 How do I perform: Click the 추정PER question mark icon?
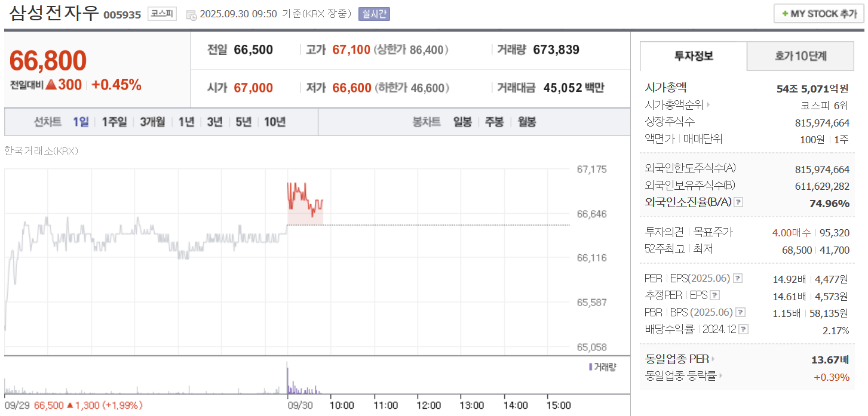[714, 295]
